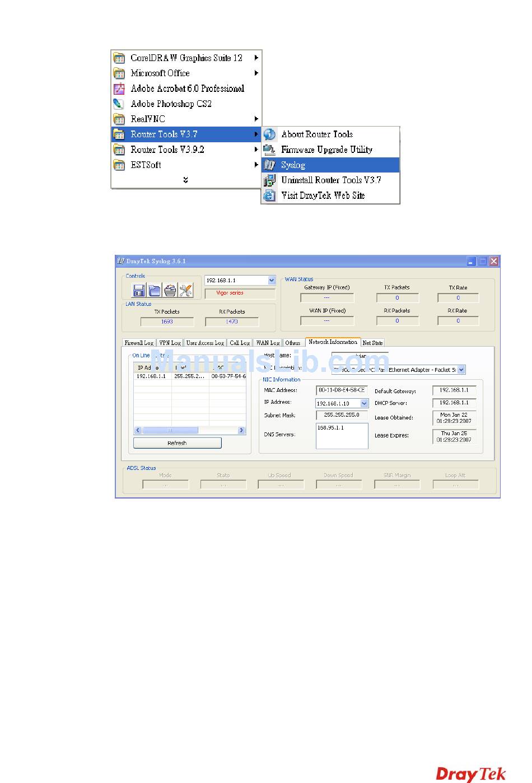Viewport: 532px width, 783px height.
Task: Open the Microsoft Office program group
Action: 186,73
